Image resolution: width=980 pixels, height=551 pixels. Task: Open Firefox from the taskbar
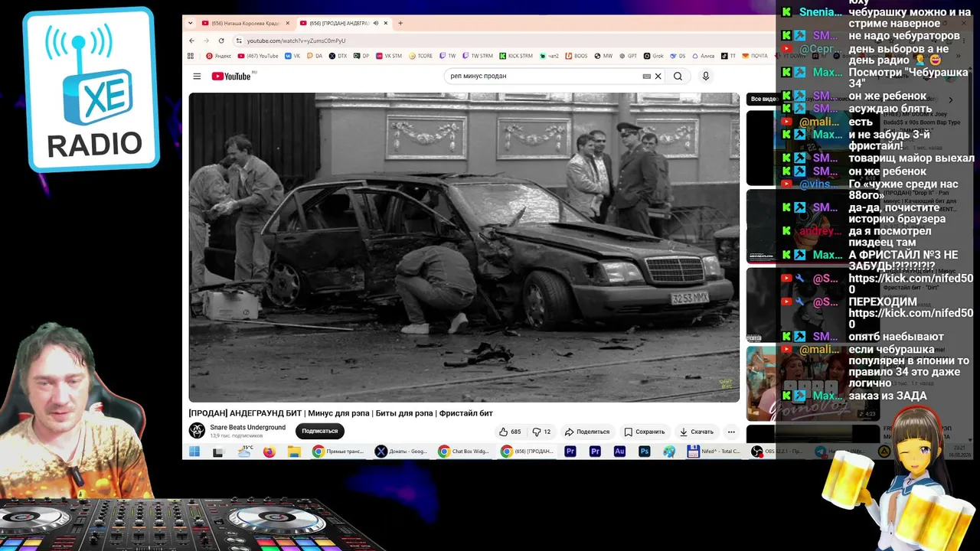269,452
